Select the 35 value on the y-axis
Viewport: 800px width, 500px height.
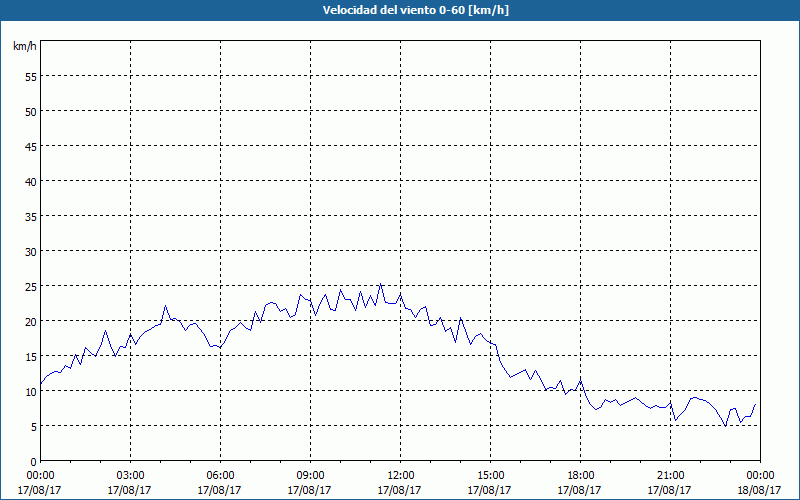click(x=31, y=216)
